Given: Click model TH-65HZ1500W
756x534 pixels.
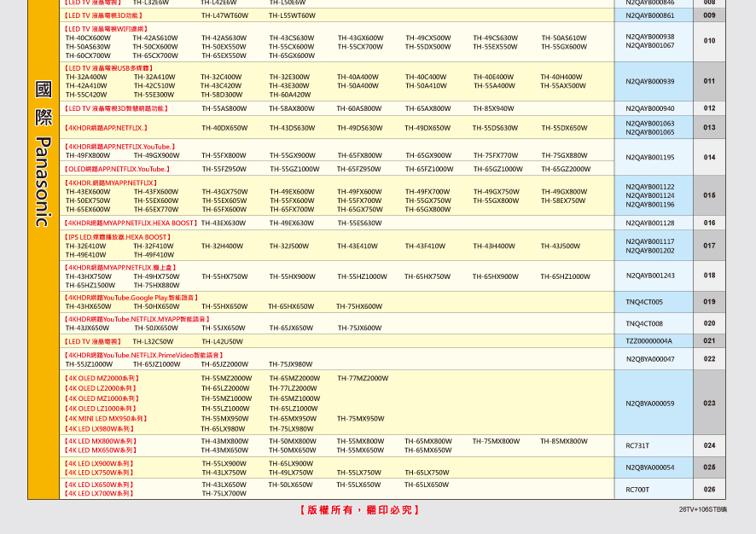Looking at the screenshot, I should (90, 285).
